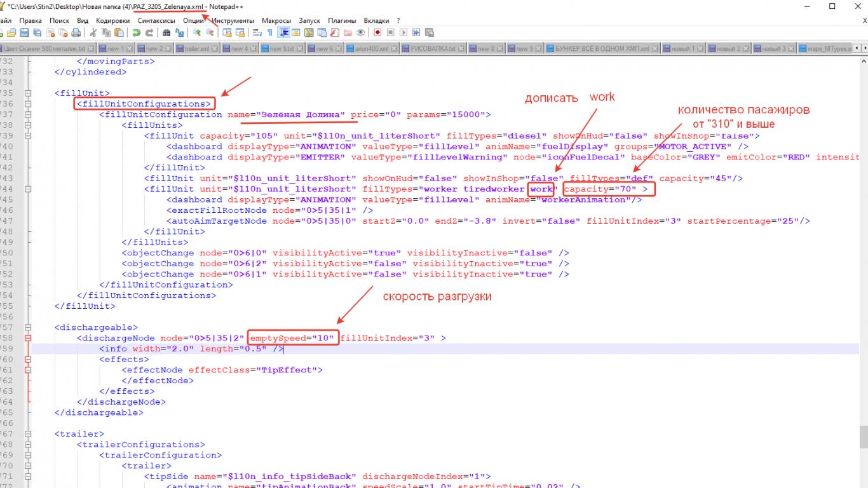The height and width of the screenshot is (488, 868).
Task: Open Find with the binoculars icon
Action: coord(166,32)
